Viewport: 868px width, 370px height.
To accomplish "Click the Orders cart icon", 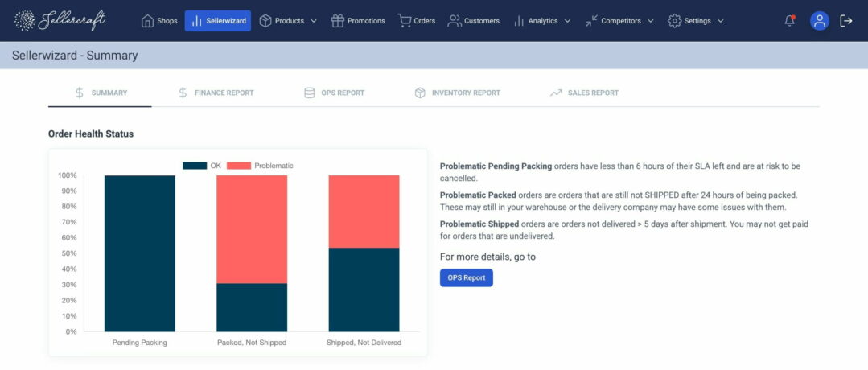I will pyautogui.click(x=404, y=21).
